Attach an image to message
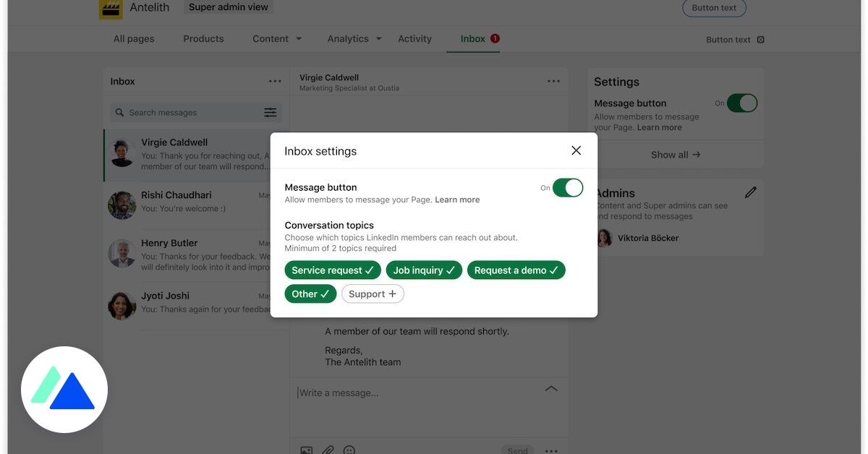868x454 pixels. click(x=306, y=450)
